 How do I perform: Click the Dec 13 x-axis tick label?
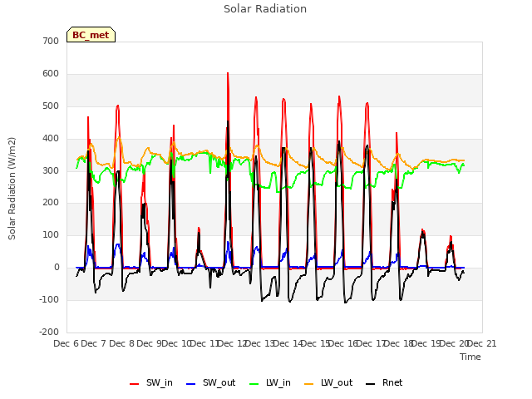point(260,343)
